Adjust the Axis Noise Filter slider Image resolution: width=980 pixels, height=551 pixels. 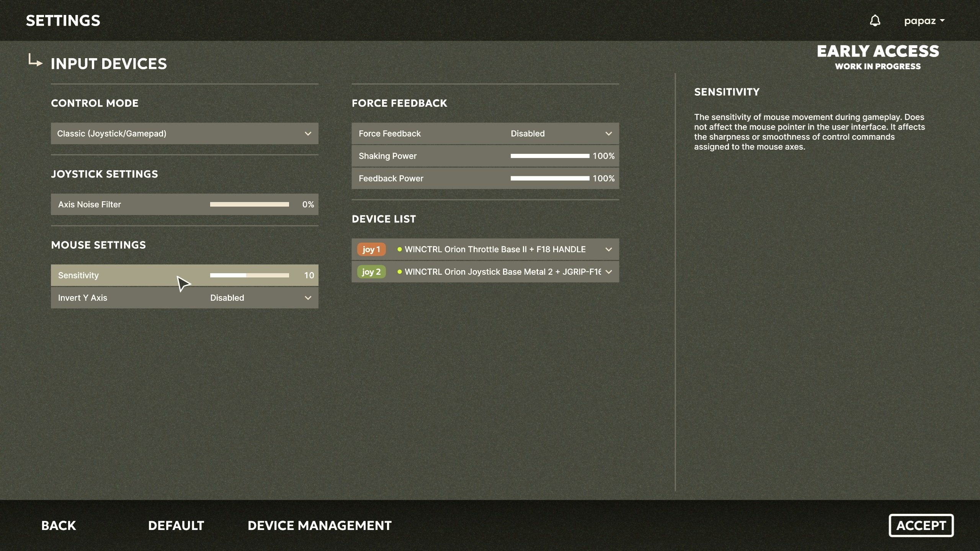pyautogui.click(x=249, y=204)
